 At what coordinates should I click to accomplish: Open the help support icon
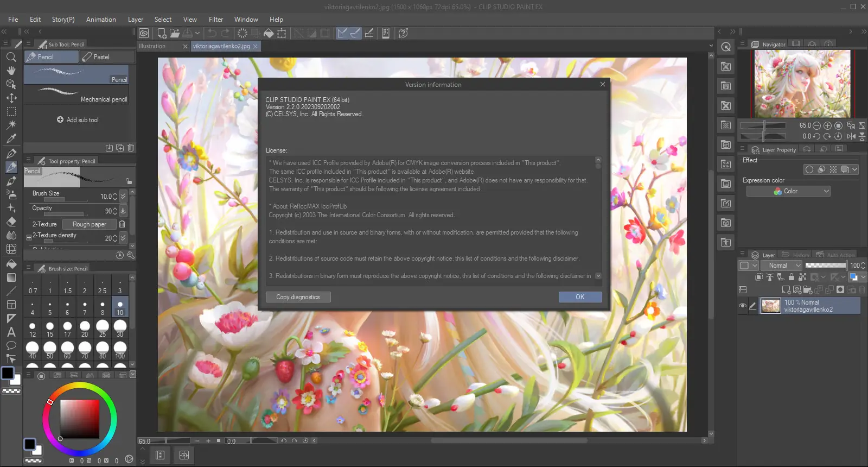click(403, 33)
